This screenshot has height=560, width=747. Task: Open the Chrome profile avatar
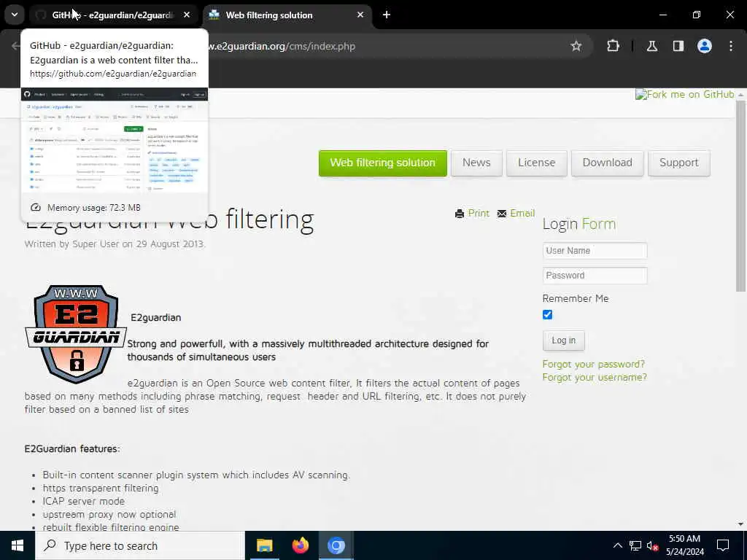tap(704, 46)
